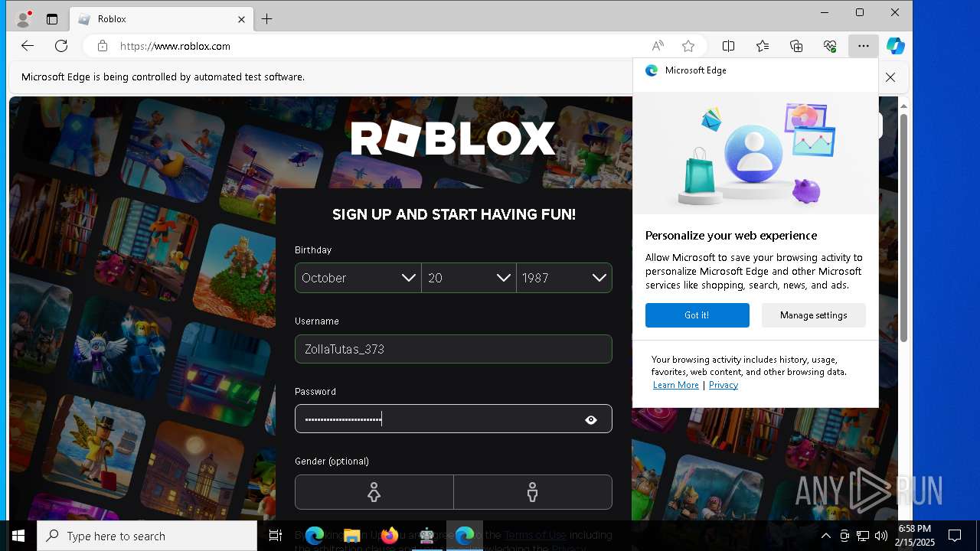This screenshot has width=980, height=551.
Task: Dismiss the automated test software infobar
Action: coord(890,77)
